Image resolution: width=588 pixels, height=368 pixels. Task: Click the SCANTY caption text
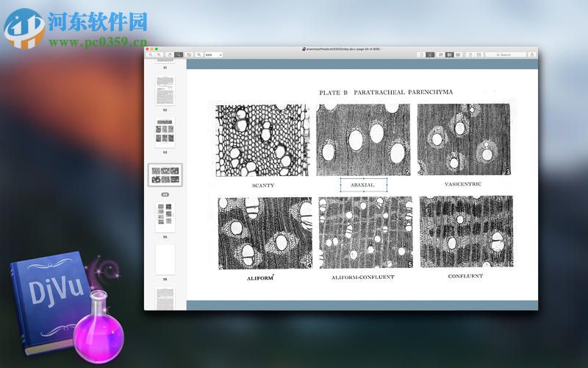coord(263,185)
